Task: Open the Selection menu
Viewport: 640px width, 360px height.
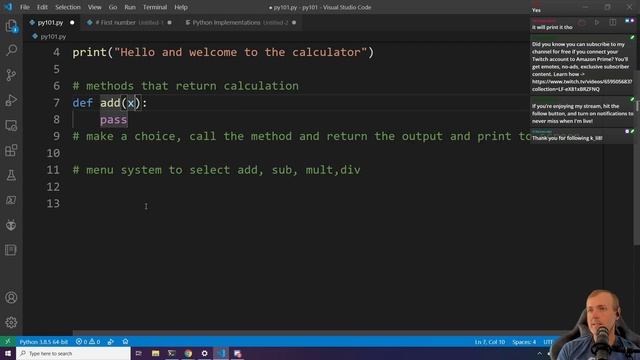Action: click(x=68, y=7)
